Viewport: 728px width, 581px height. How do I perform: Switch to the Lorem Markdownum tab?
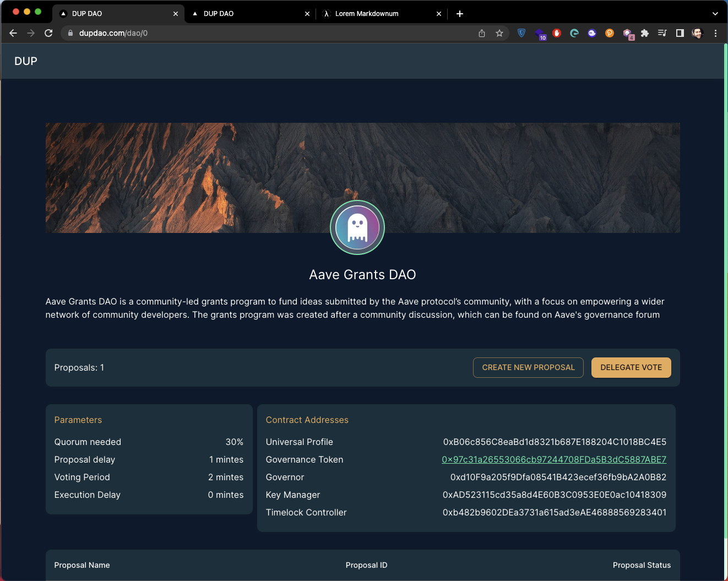pos(381,14)
